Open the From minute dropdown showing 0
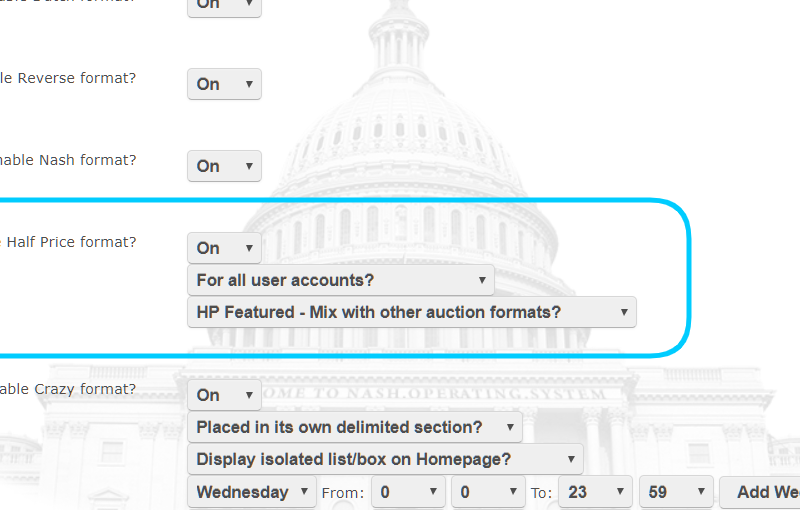The height and width of the screenshot is (510, 800). [488, 492]
